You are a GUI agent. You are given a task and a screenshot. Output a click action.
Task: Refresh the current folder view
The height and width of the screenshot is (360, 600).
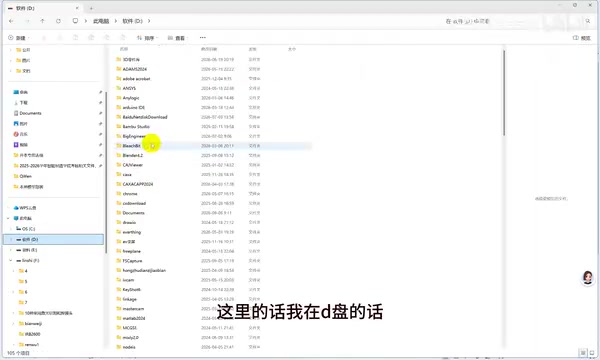tap(58, 21)
